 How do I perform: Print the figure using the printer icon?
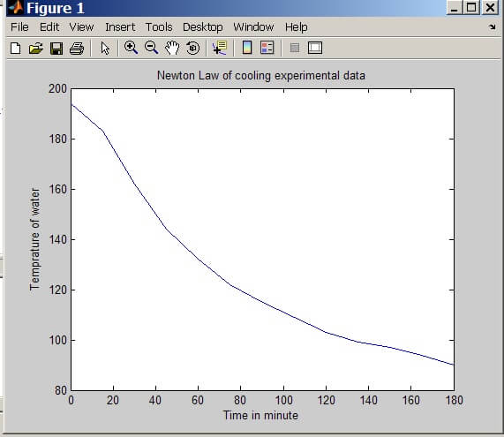pyautogui.click(x=77, y=49)
